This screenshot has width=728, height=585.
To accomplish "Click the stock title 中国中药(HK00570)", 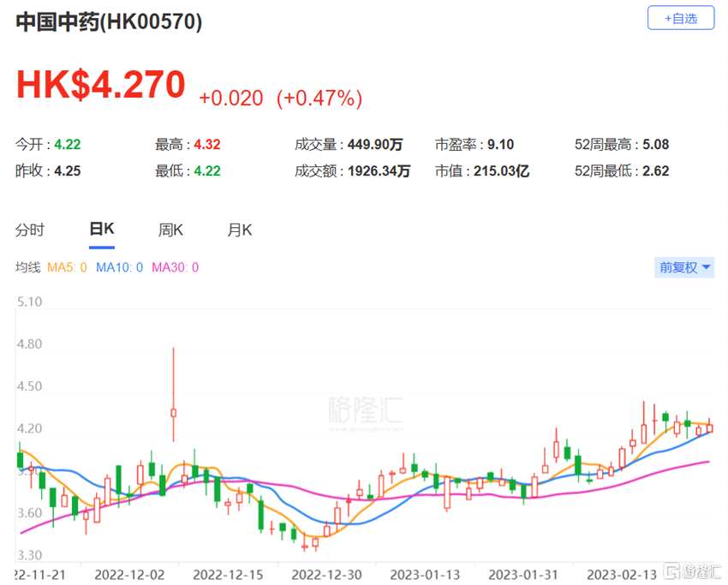I will (x=109, y=21).
